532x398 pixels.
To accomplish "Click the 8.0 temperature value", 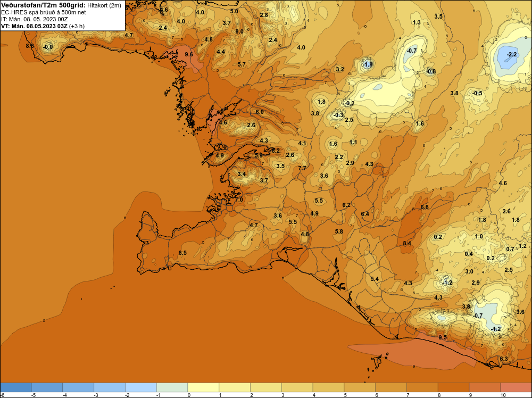I will (x=239, y=31).
